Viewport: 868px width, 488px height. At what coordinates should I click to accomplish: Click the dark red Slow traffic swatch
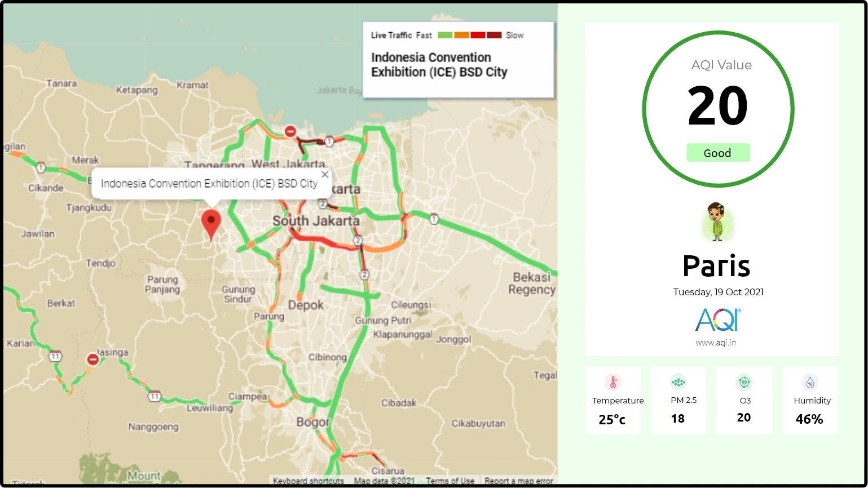point(494,35)
